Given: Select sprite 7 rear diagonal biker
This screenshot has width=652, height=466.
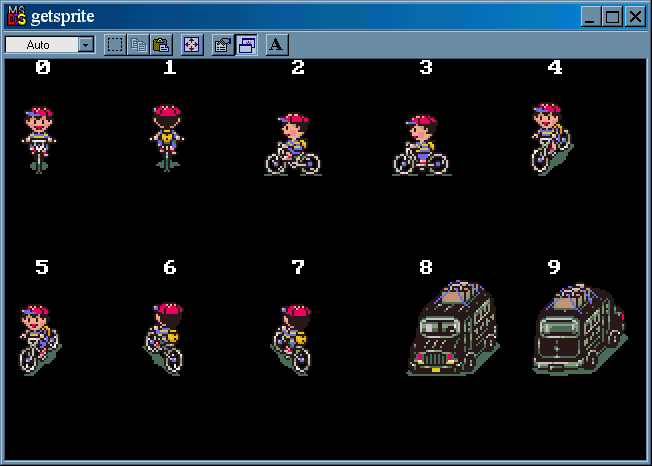Looking at the screenshot, I should click(292, 340).
